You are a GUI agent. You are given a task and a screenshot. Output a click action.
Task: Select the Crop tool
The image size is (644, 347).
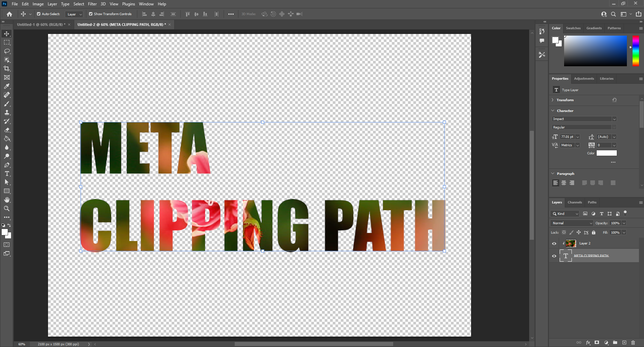(7, 69)
